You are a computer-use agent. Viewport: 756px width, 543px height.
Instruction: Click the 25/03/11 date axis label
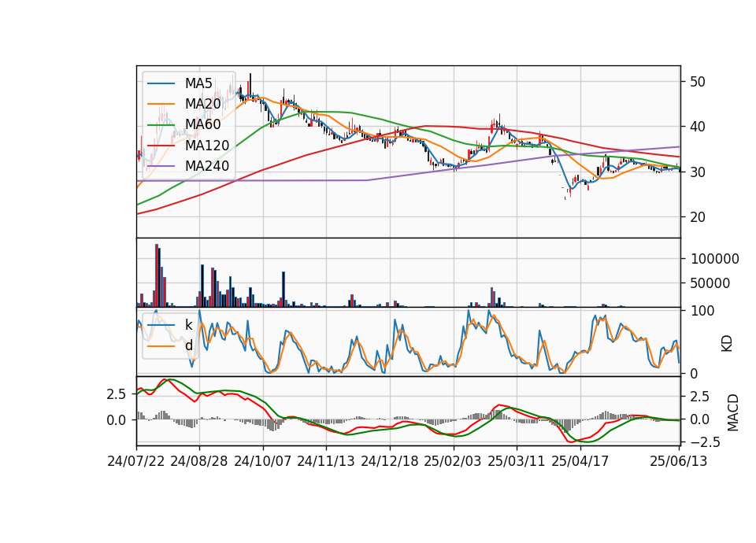point(517,461)
